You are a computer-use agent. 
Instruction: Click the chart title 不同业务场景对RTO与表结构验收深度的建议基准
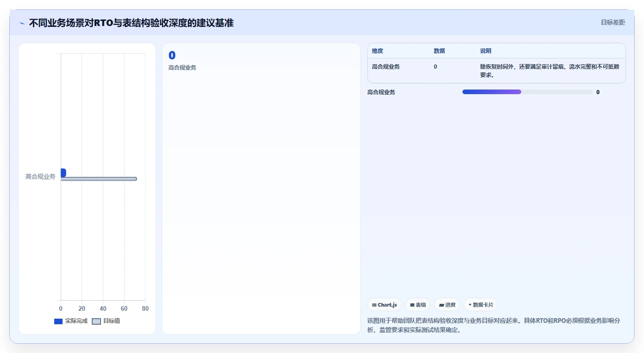131,23
